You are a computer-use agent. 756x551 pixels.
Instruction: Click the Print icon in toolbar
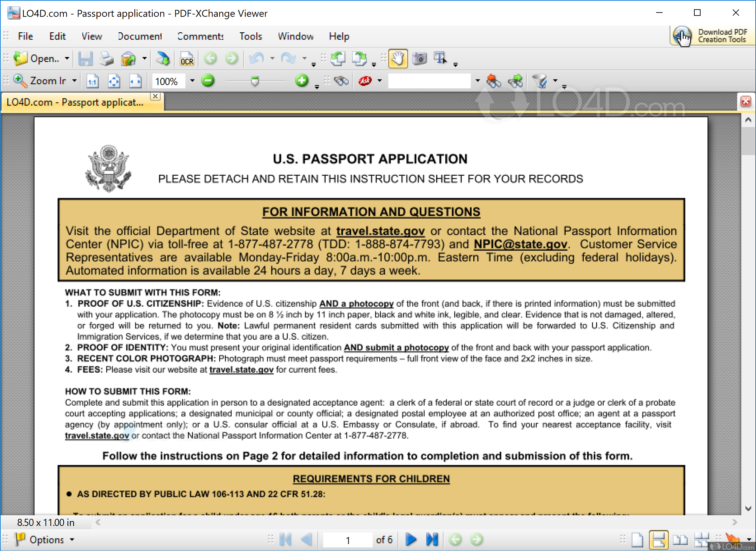107,59
